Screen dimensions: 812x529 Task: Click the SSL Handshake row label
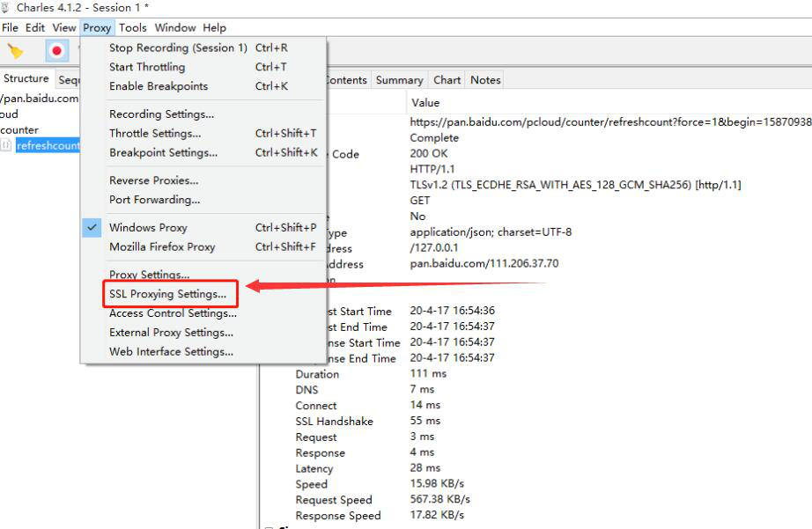pyautogui.click(x=334, y=422)
